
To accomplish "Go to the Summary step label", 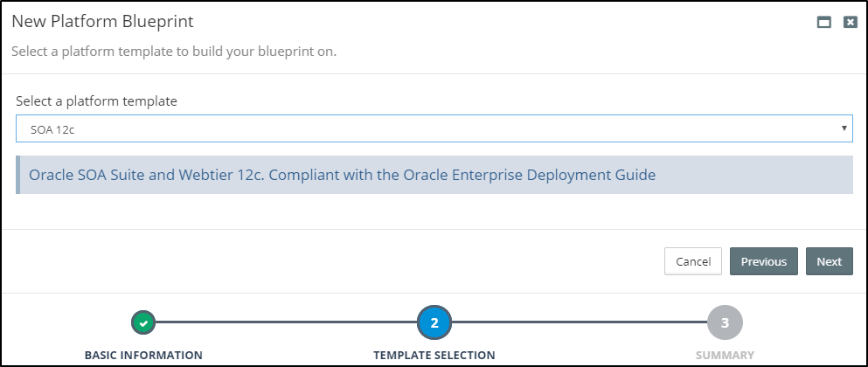I will (x=725, y=355).
